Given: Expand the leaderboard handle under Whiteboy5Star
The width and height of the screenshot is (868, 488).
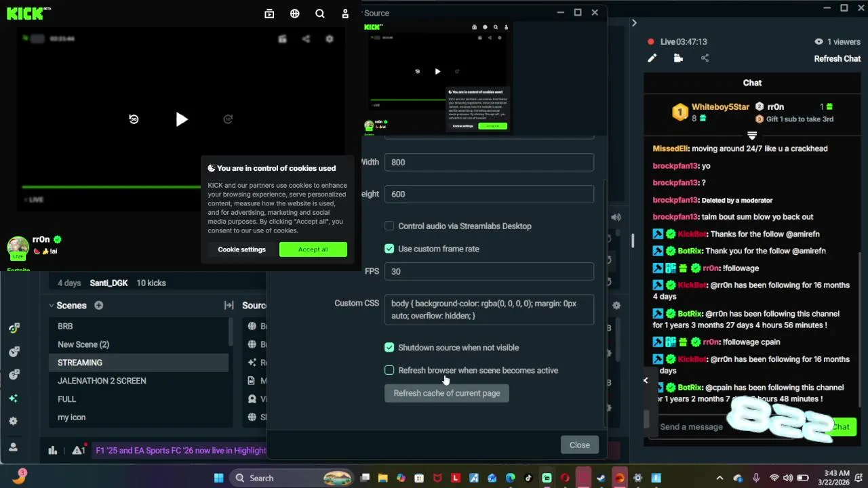Looking at the screenshot, I should 752,136.
